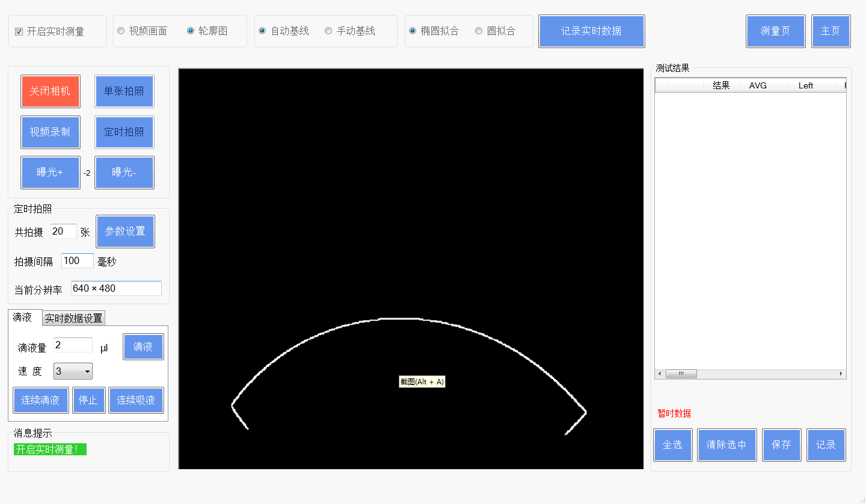Choose 手动基线 manual baseline option
The image size is (866, 504).
[328, 31]
